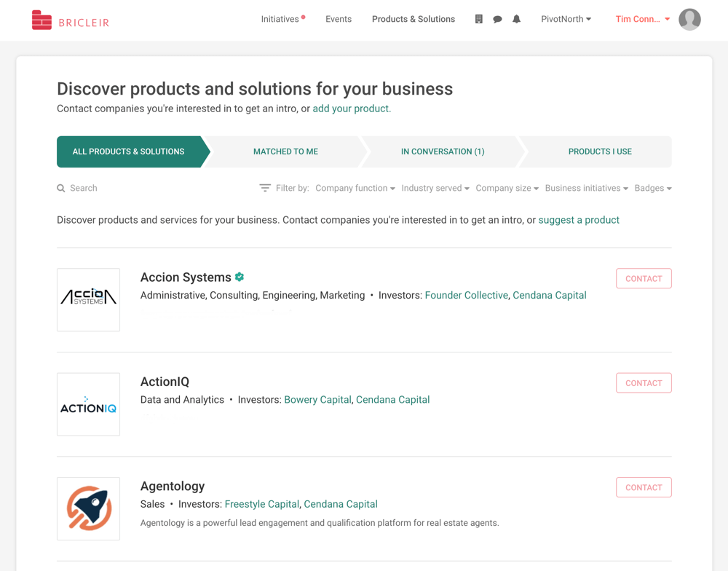This screenshot has height=571, width=728.
Task: Open the notifications bell icon
Action: (516, 19)
